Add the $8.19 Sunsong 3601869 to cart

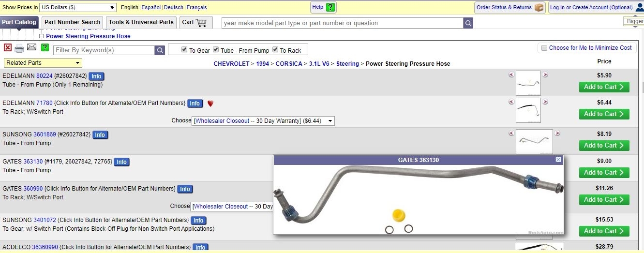pyautogui.click(x=604, y=146)
